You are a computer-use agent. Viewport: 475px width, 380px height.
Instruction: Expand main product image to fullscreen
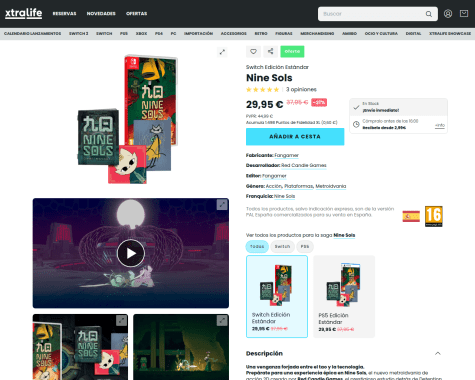click(x=222, y=52)
